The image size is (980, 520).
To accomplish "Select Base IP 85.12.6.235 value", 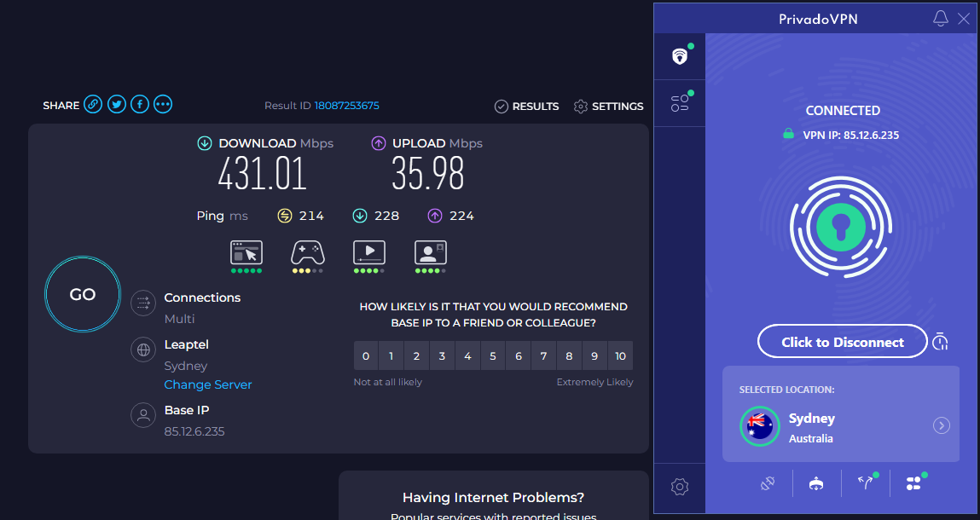I will tap(194, 431).
